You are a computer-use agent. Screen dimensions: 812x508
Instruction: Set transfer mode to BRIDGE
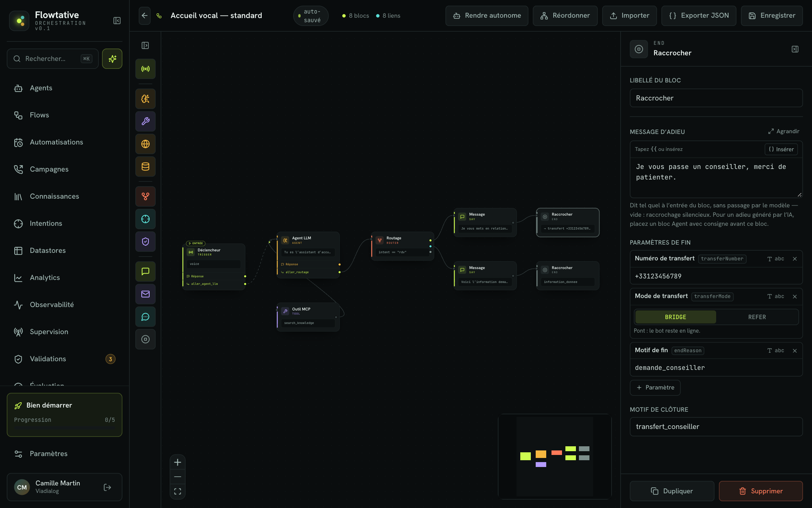coord(676,317)
